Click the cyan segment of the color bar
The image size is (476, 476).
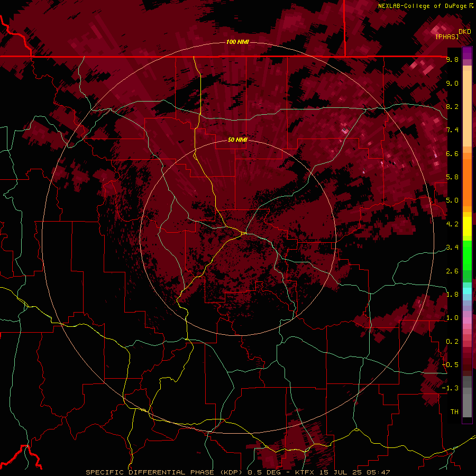(467, 290)
